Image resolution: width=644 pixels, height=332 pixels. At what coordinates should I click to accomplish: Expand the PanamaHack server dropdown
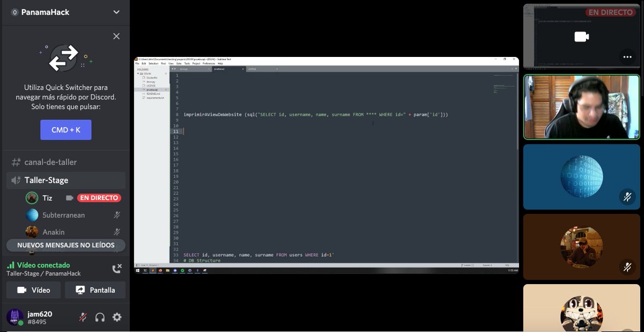116,12
